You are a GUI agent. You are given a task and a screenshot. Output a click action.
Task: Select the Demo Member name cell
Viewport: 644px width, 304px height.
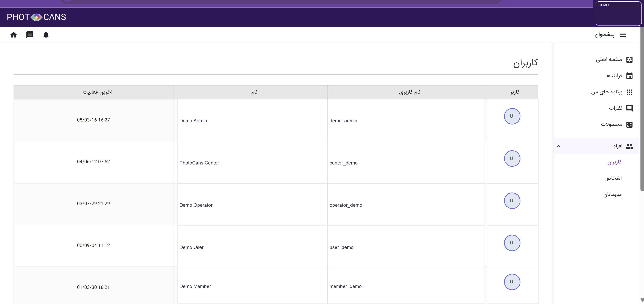[252, 286]
